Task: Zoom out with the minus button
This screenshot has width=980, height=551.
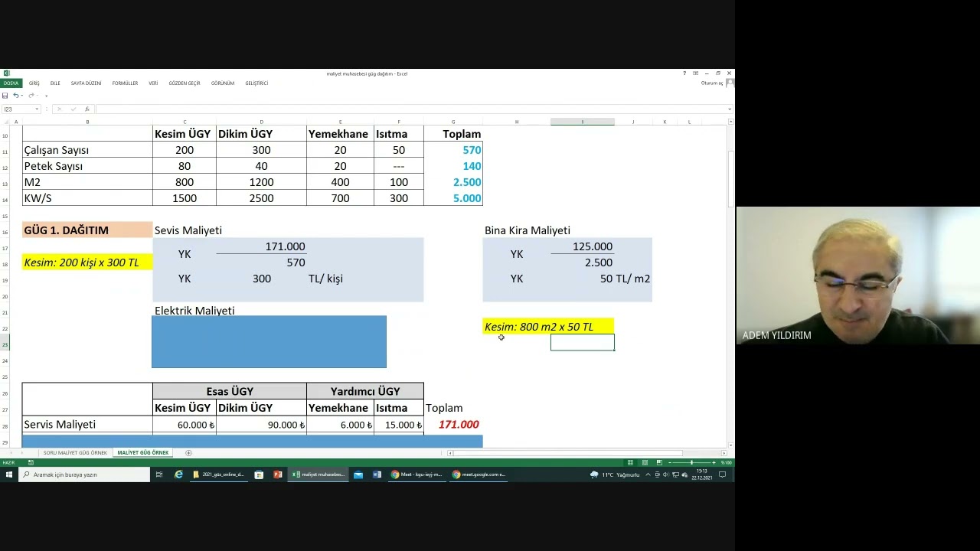Action: coord(670,462)
